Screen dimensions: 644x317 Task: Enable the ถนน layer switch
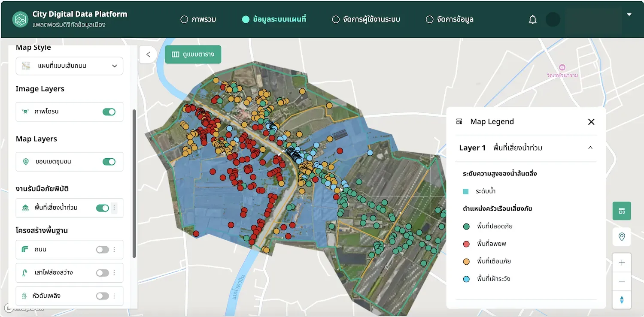pos(103,249)
